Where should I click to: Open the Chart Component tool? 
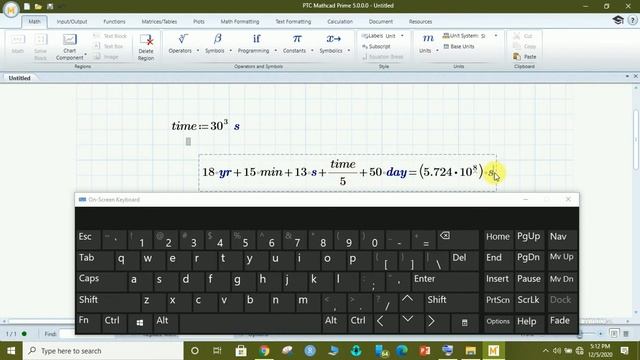[69, 47]
